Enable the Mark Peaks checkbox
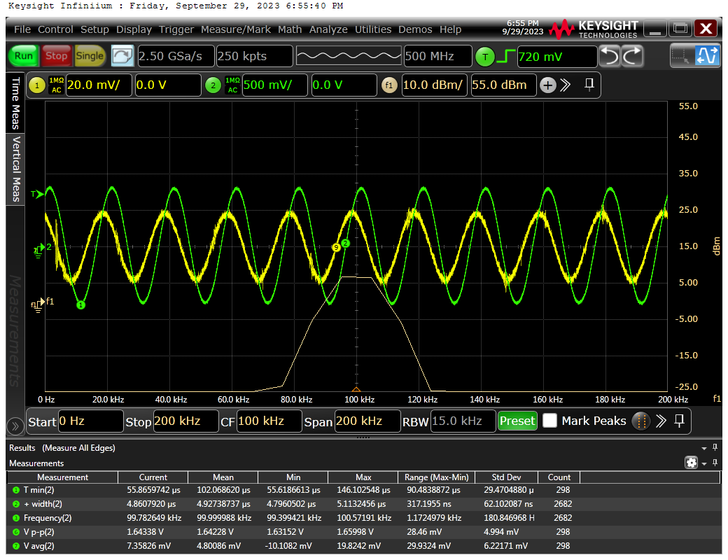The width and height of the screenshot is (728, 560). [x=550, y=421]
